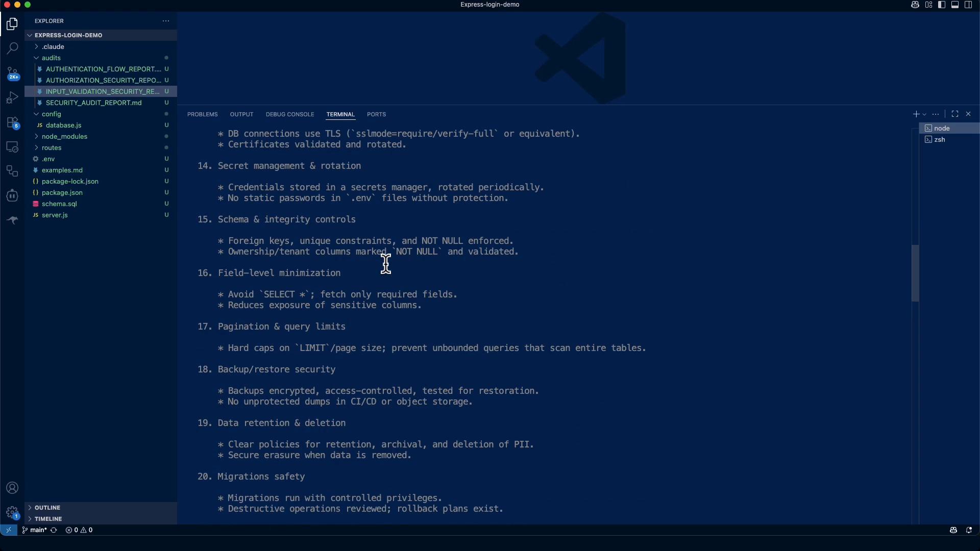
Task: Click the terminal vertical scrollbar thumb
Action: tap(915, 273)
